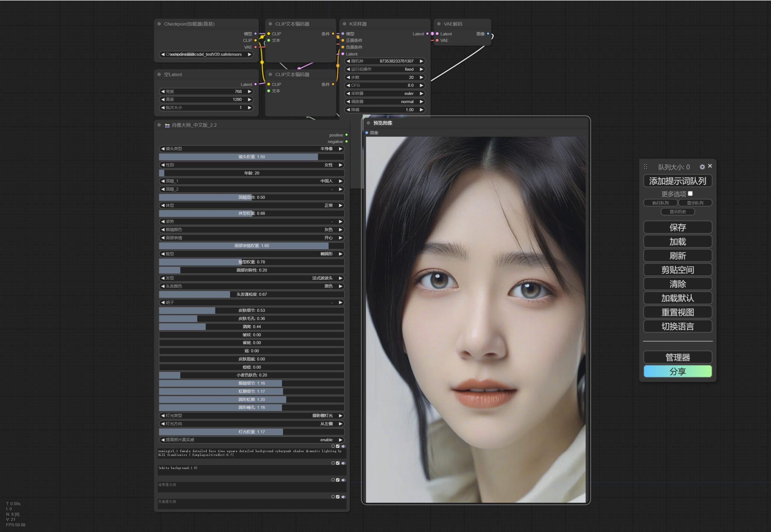Click Latent output port on K采样器
Screen dimensions: 771x532
point(427,34)
